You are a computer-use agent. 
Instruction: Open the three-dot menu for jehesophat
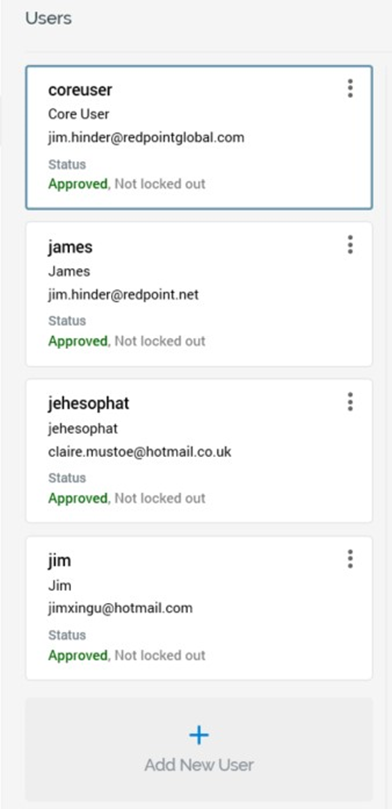pos(350,401)
